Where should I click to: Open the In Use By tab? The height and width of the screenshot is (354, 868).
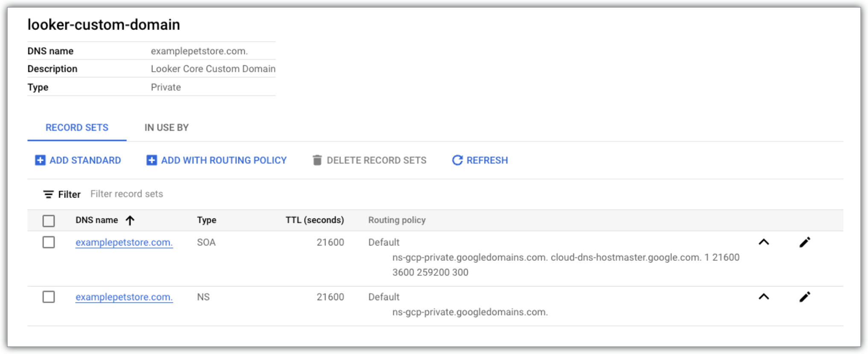click(x=167, y=128)
